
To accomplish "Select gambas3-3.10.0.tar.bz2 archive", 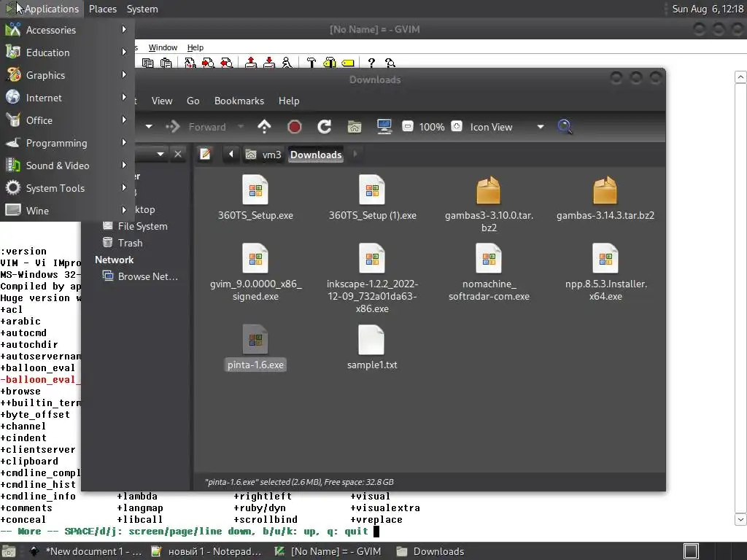I will pos(489,204).
